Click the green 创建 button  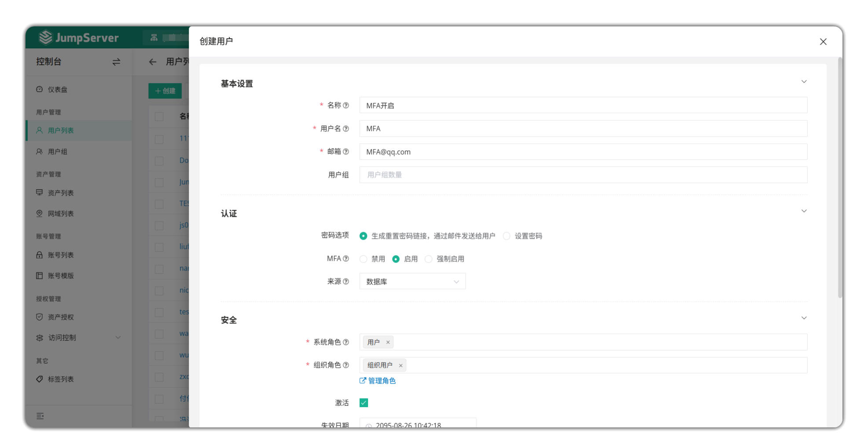pyautogui.click(x=165, y=91)
